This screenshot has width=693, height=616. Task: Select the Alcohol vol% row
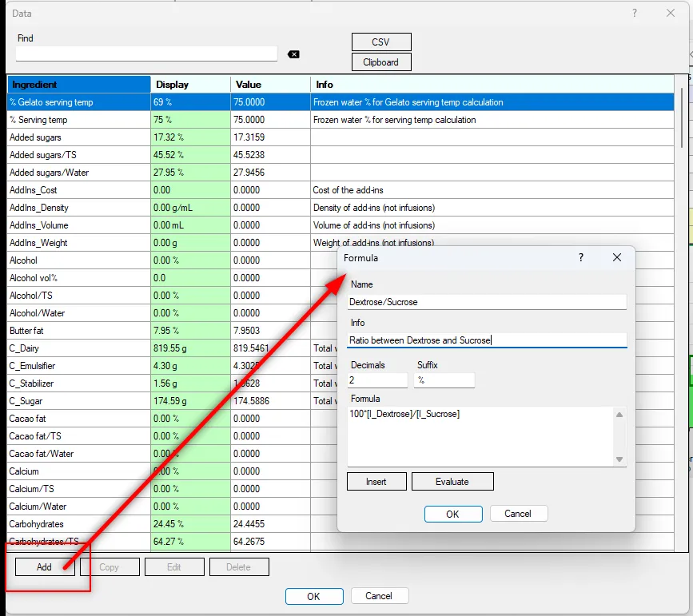[x=173, y=278]
